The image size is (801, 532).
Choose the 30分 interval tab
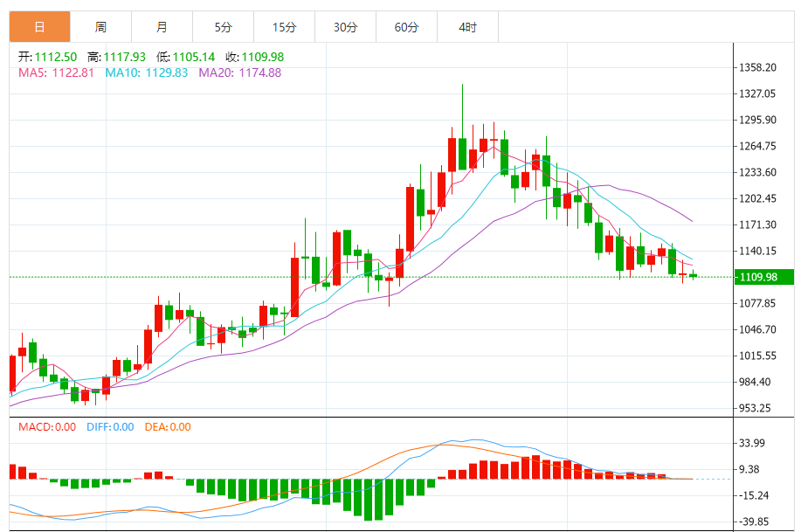click(x=345, y=27)
